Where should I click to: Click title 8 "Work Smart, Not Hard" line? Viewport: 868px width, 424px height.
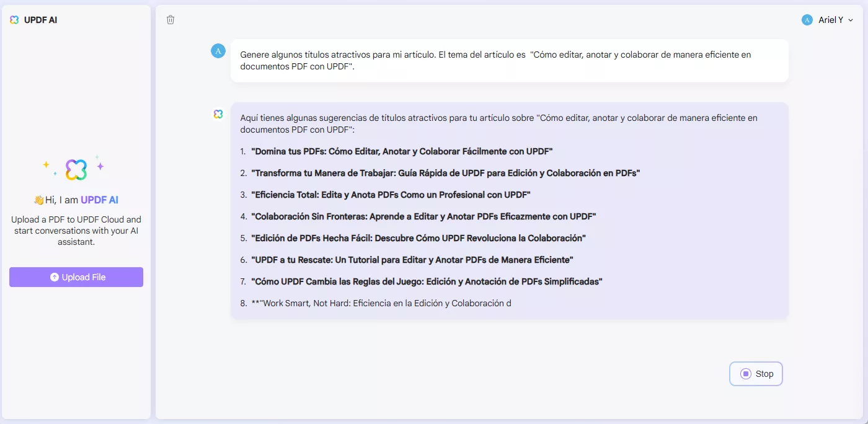click(381, 303)
